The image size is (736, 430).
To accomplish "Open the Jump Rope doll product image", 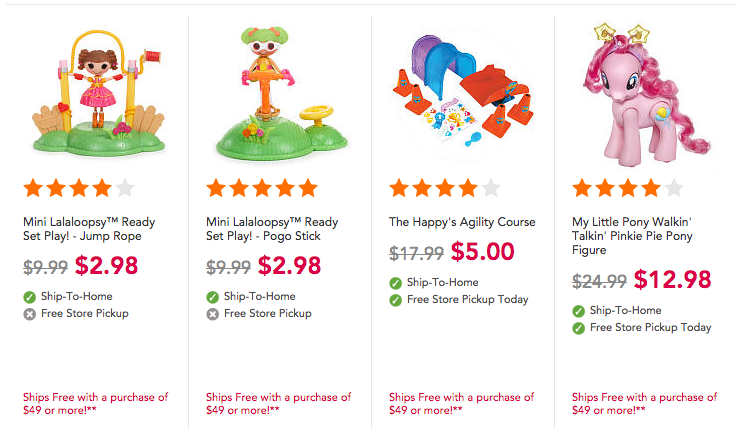I will [98, 92].
